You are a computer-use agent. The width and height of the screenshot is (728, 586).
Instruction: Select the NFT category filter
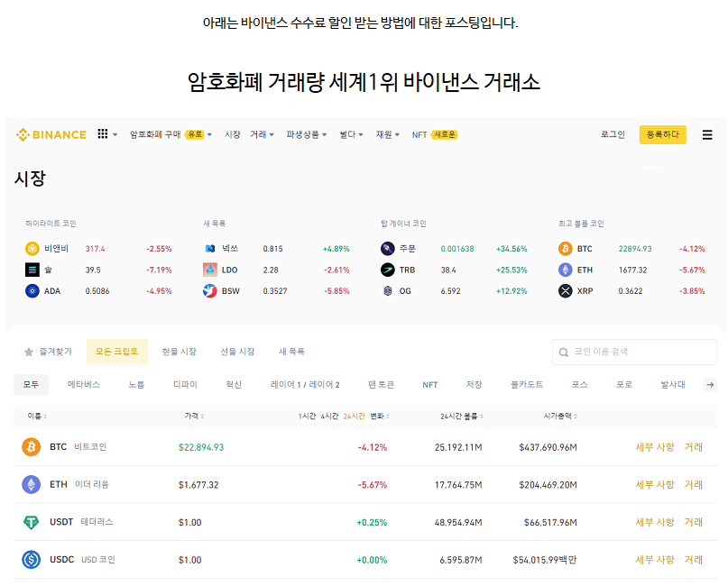coord(430,385)
